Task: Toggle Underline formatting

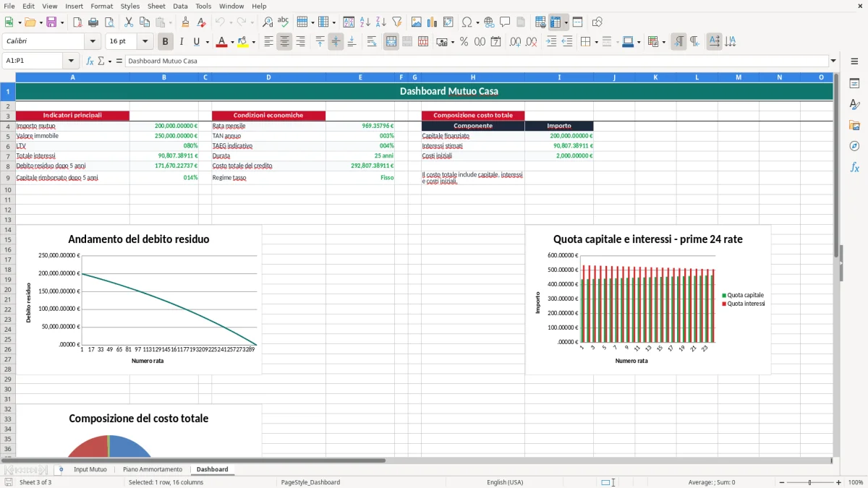Action: 196,42
